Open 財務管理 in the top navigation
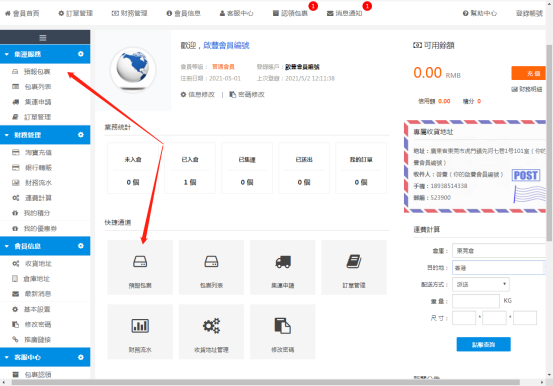The width and height of the screenshot is (553, 386). [129, 13]
